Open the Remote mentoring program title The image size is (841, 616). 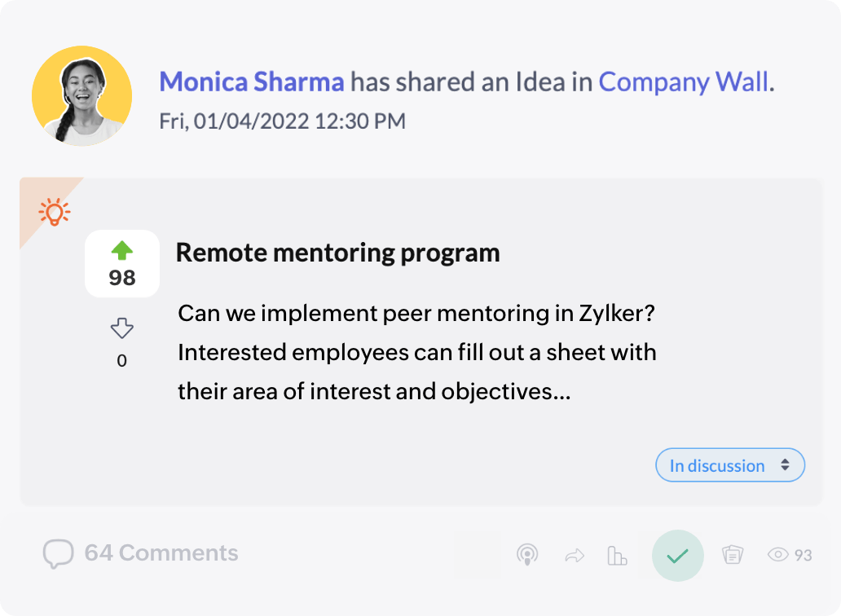tap(337, 253)
